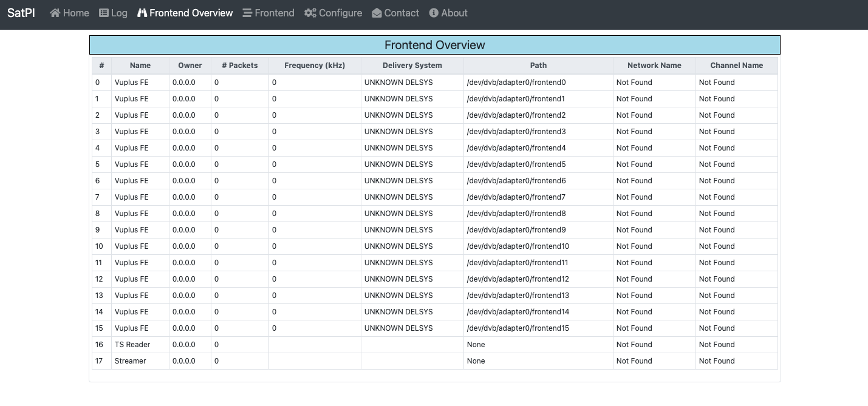
Task: Open the About page
Action: tap(454, 13)
